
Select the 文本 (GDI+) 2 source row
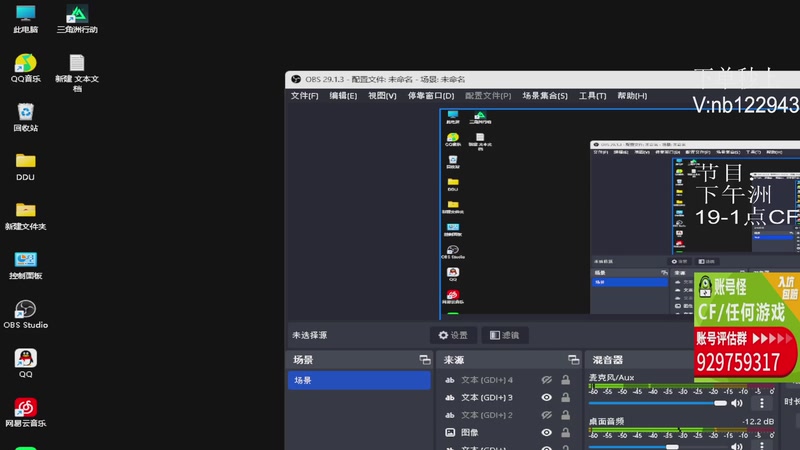pyautogui.click(x=507, y=415)
